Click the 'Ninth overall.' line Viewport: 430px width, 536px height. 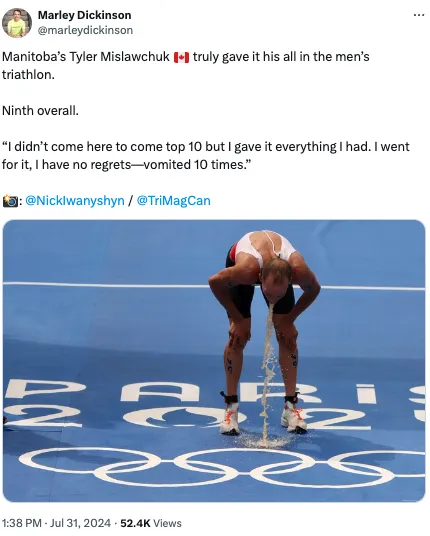pyautogui.click(x=40, y=111)
